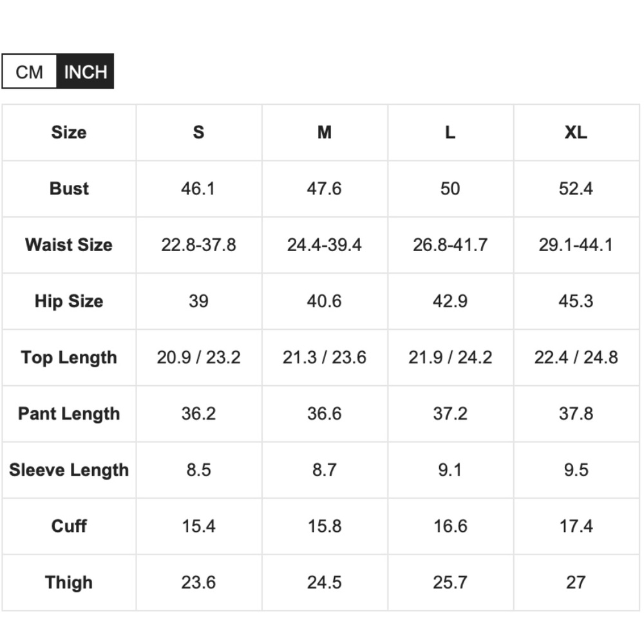
Task: Select the INCH unit toggle
Action: [x=86, y=71]
